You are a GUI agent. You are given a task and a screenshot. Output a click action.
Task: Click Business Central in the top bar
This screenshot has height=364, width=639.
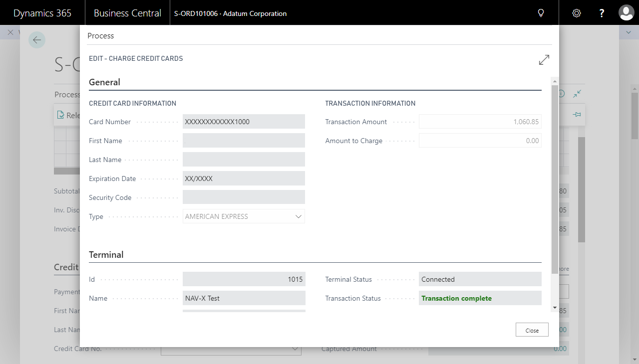coord(127,13)
